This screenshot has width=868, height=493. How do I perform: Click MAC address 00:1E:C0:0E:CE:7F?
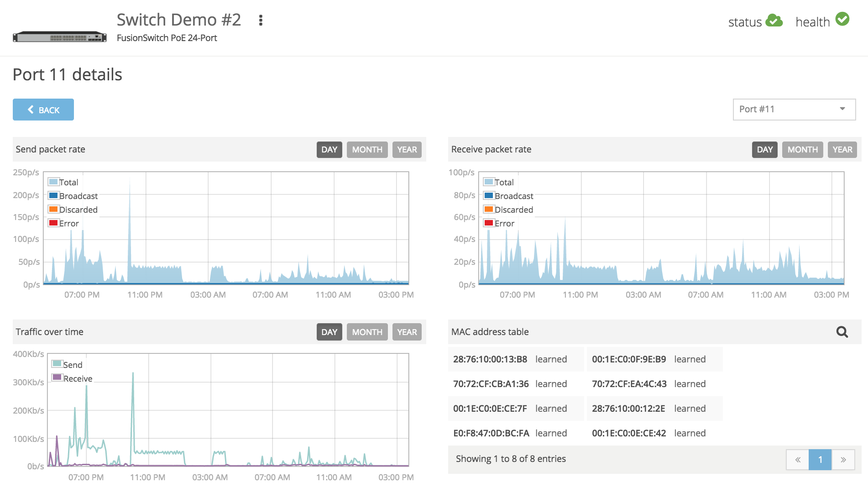tap(490, 409)
